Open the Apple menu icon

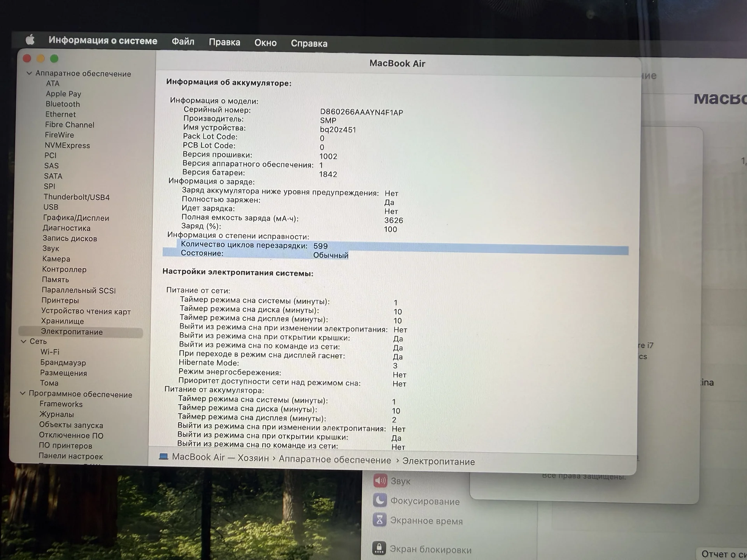30,40
